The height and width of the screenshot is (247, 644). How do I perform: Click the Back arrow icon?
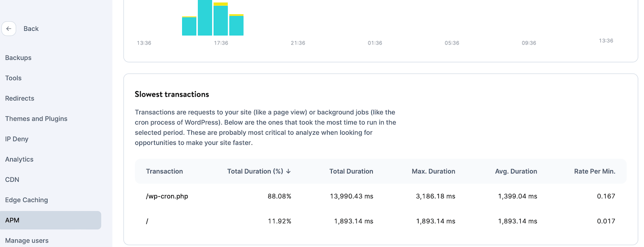pyautogui.click(x=9, y=29)
